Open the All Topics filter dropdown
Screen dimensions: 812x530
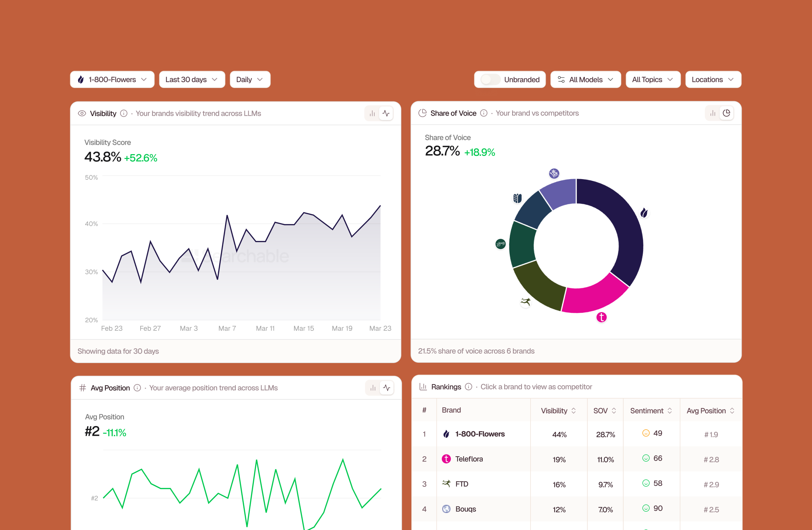click(x=653, y=80)
